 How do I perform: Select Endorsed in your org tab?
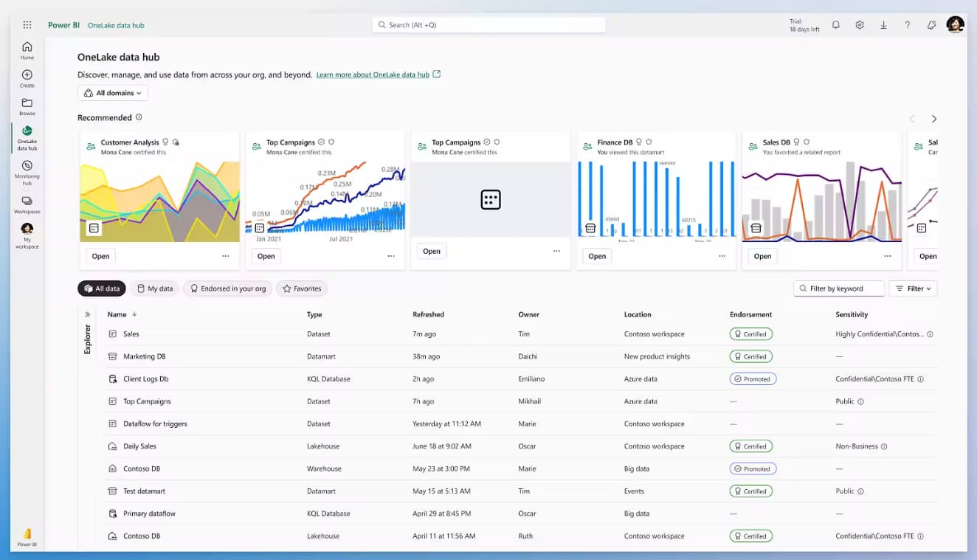pyautogui.click(x=227, y=288)
